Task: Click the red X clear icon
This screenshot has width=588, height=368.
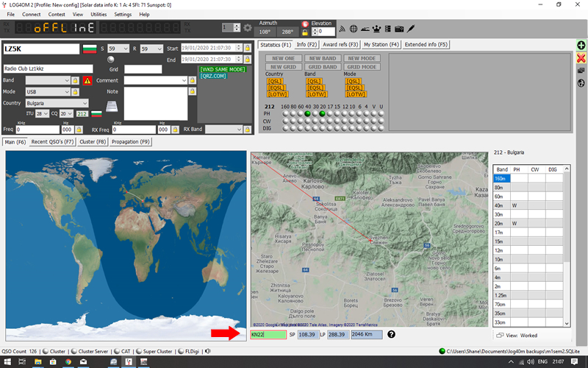Action: pos(581,58)
